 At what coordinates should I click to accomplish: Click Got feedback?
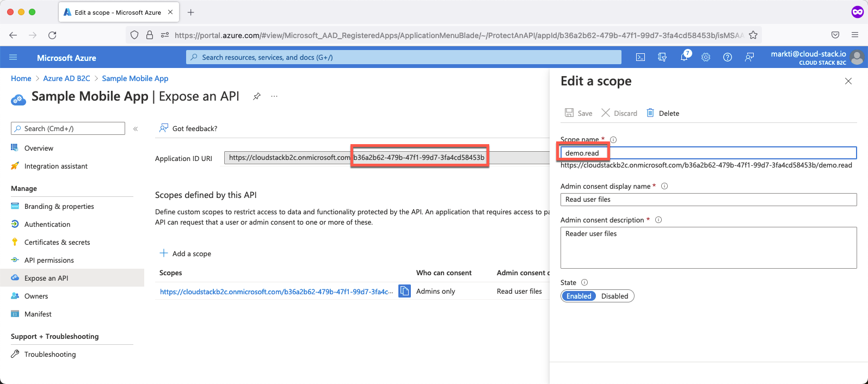tap(188, 128)
